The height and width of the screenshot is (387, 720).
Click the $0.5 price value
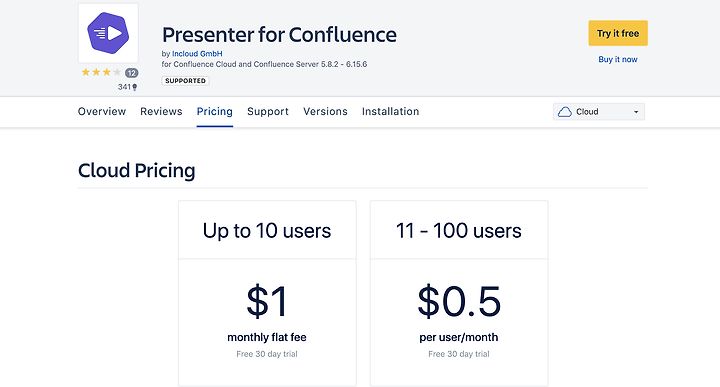tap(459, 301)
